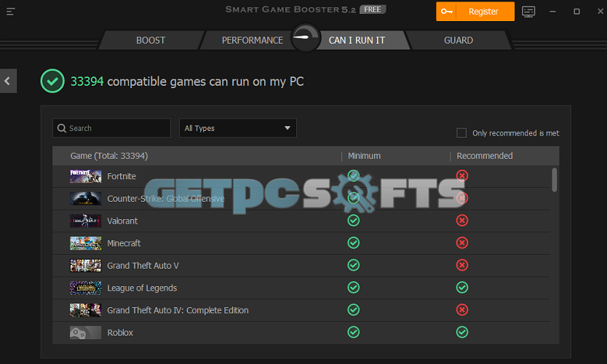Screen dimensions: 607x364
Task: Select Grand Theft Auto IV: Complete Edition
Action: pyautogui.click(x=178, y=310)
